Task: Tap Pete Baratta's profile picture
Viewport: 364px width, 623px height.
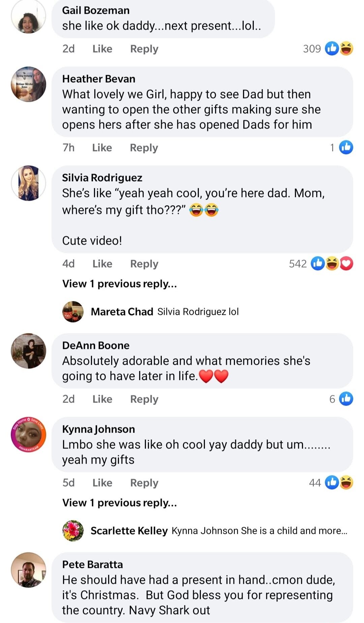Action: click(29, 570)
